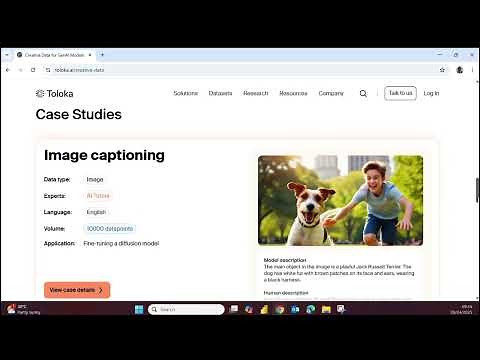Expand the tab search dropdown arrow
480x360 pixels.
[x=7, y=55]
